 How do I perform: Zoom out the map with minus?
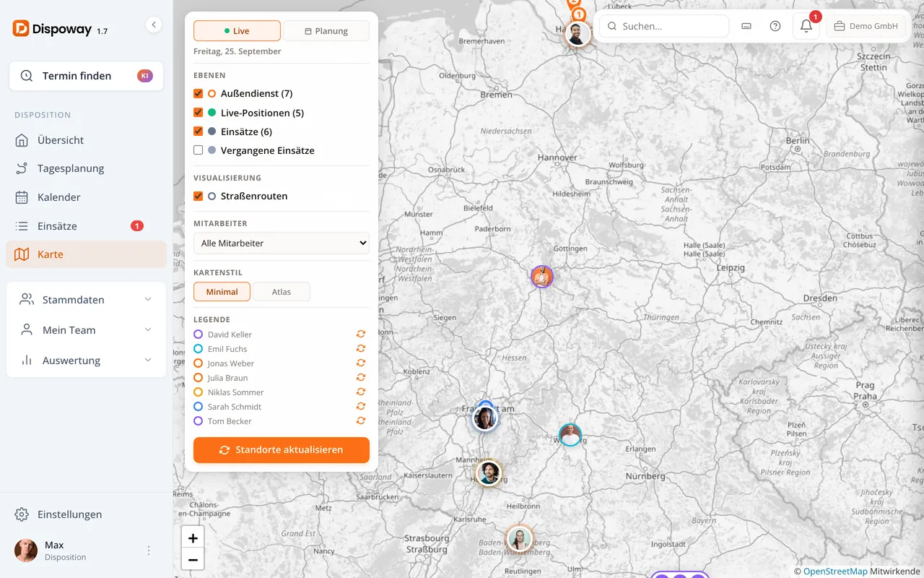pos(193,559)
